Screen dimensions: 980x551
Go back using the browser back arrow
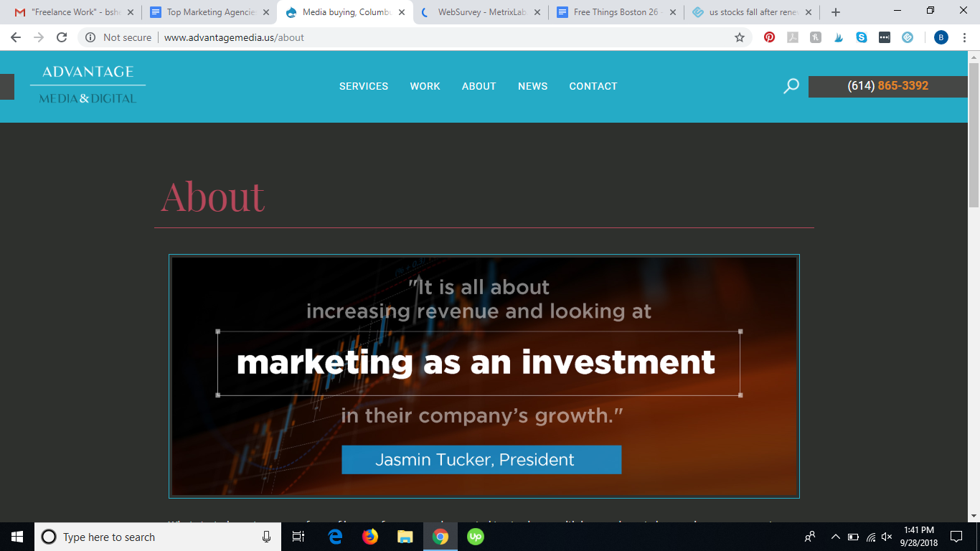pos(16,37)
